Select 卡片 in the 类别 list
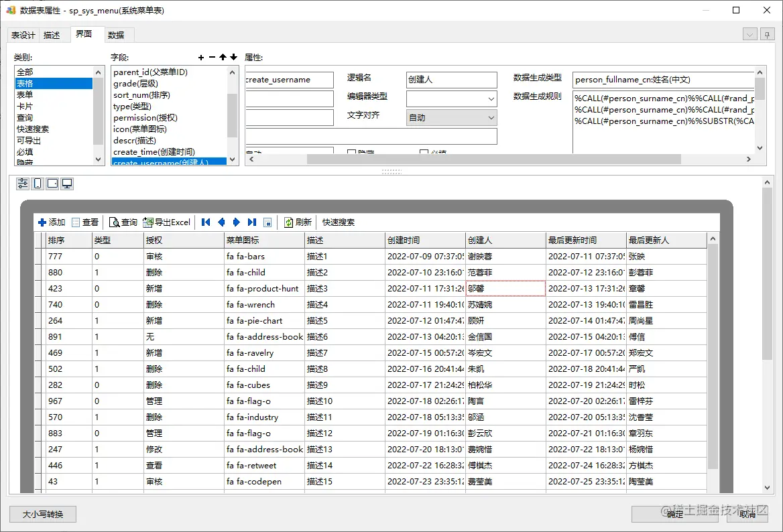Image resolution: width=783 pixels, height=532 pixels. point(54,107)
